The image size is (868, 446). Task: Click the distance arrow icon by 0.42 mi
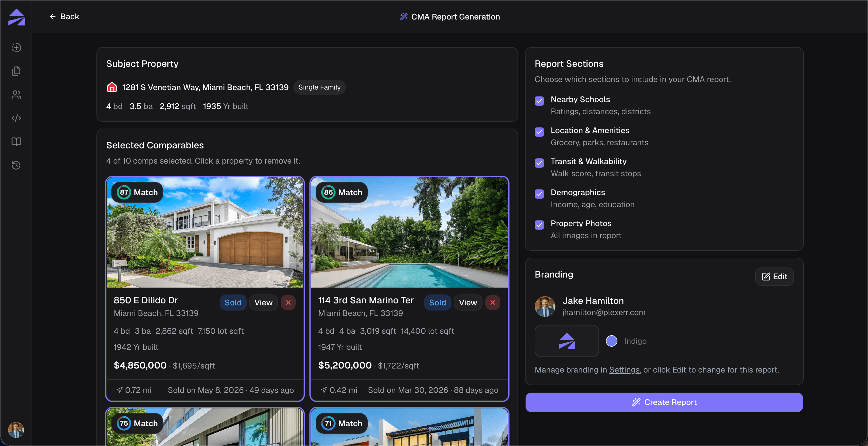pyautogui.click(x=324, y=390)
